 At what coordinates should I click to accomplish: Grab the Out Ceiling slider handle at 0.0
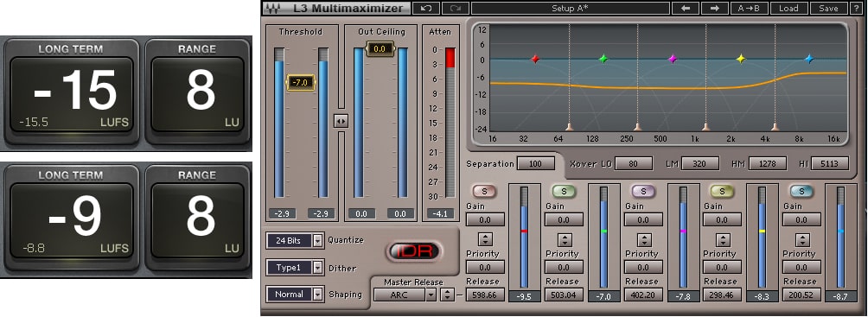(x=380, y=48)
